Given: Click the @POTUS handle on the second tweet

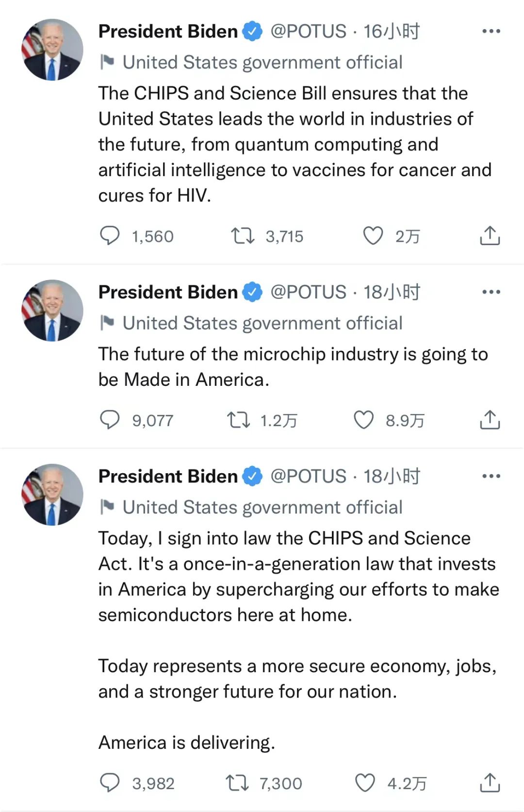Looking at the screenshot, I should tap(308, 292).
